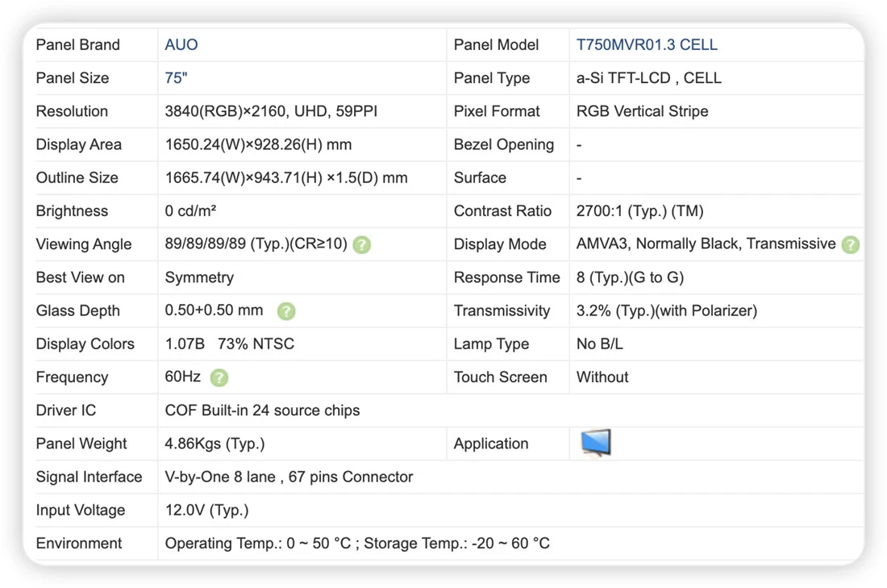Click the Display Colors label
Image resolution: width=887 pixels, height=588 pixels.
click(85, 344)
